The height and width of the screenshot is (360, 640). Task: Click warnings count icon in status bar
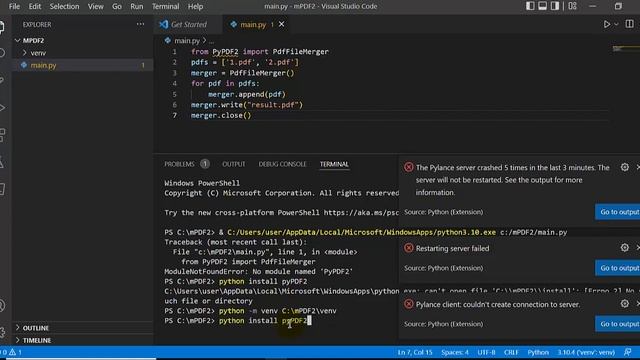(x=16, y=352)
